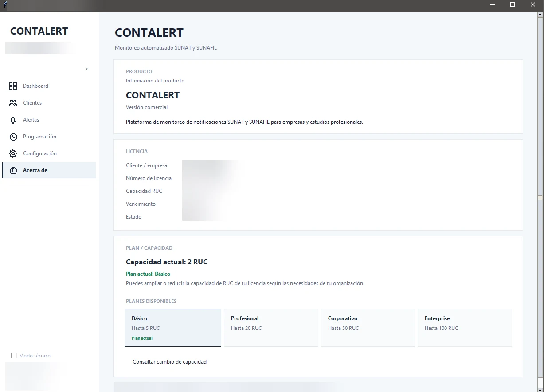Click Consultar cambio de capacidad button
The width and height of the screenshot is (544, 392).
tap(170, 362)
